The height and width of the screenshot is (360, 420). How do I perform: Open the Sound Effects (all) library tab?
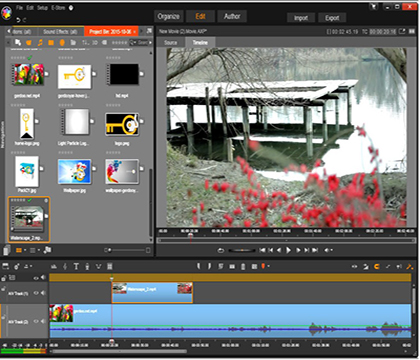60,32
